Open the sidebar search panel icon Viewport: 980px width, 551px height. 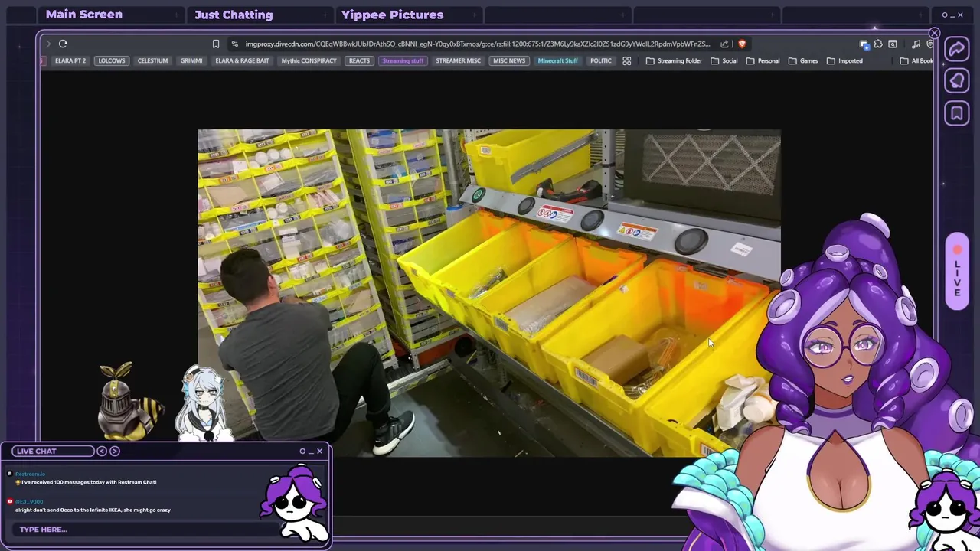(893, 44)
